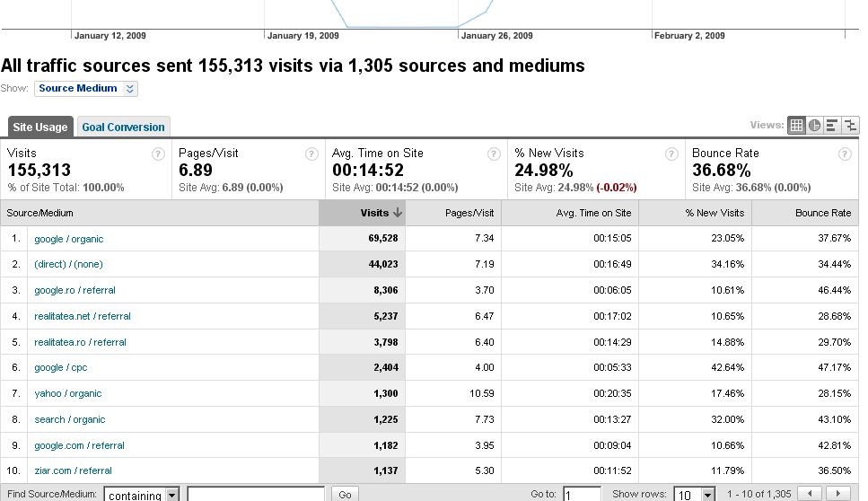Open the containing filter dropdown
868x501 pixels.
tap(142, 495)
